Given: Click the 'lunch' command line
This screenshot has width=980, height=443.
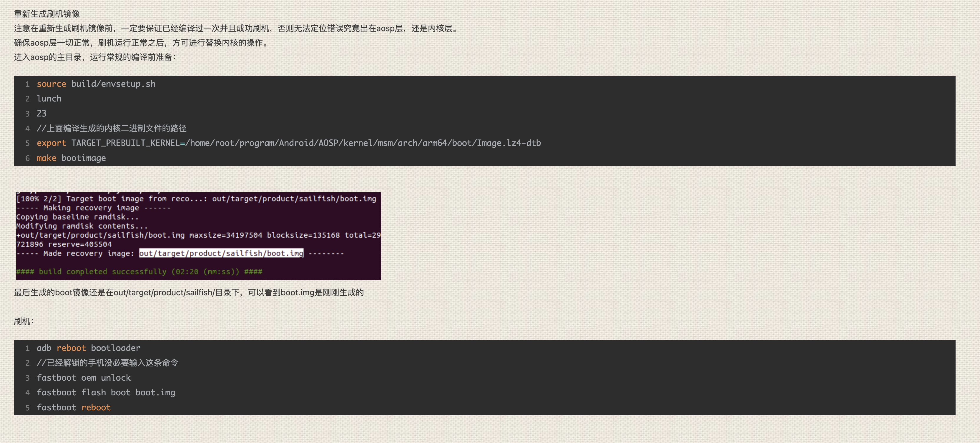Looking at the screenshot, I should point(49,99).
